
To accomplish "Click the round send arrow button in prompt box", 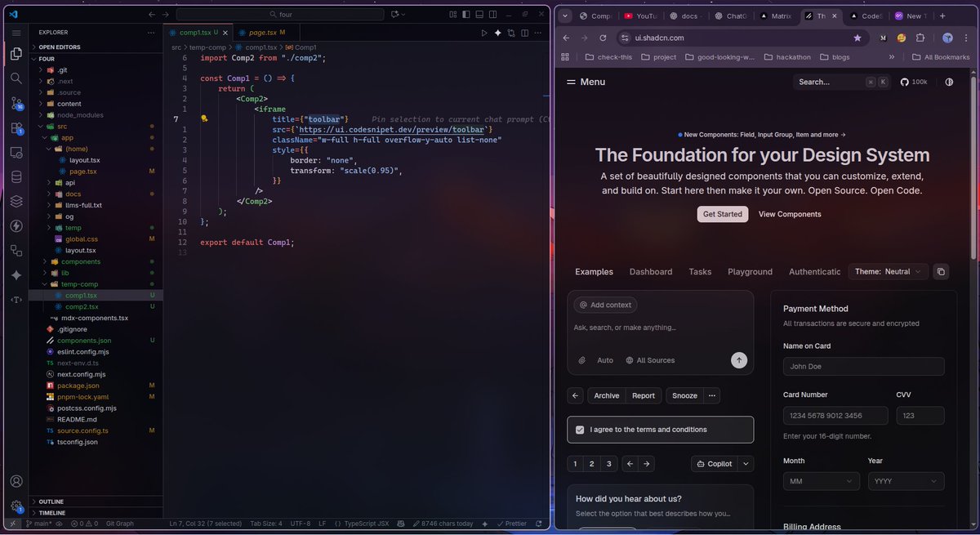I will (739, 360).
